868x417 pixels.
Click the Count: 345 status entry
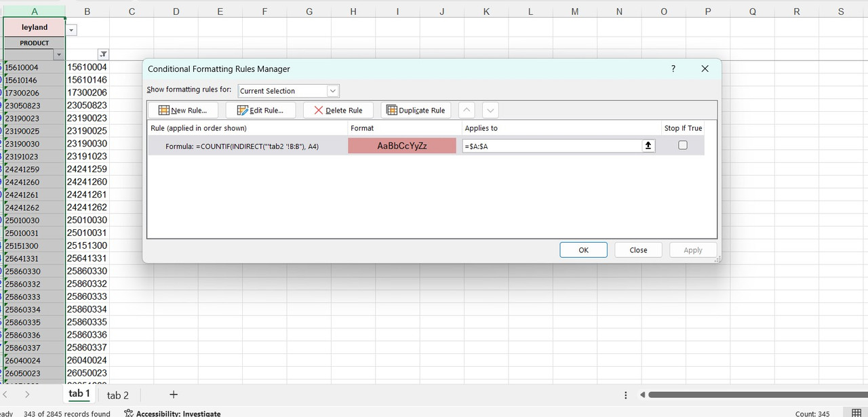[x=812, y=414]
